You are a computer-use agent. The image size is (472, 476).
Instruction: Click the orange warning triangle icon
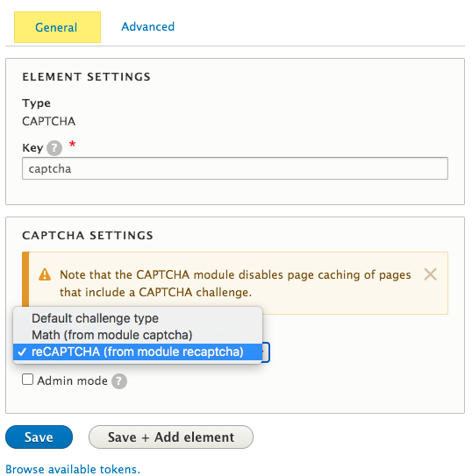pos(45,274)
